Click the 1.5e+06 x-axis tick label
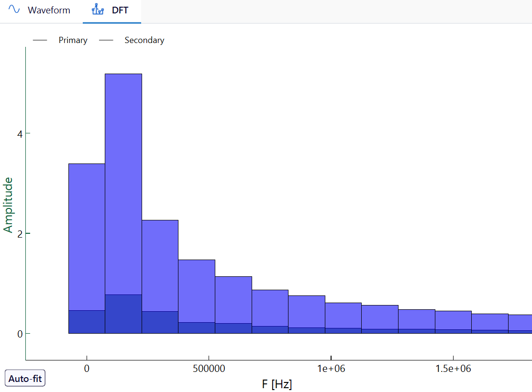This screenshot has width=532, height=392. (x=453, y=369)
